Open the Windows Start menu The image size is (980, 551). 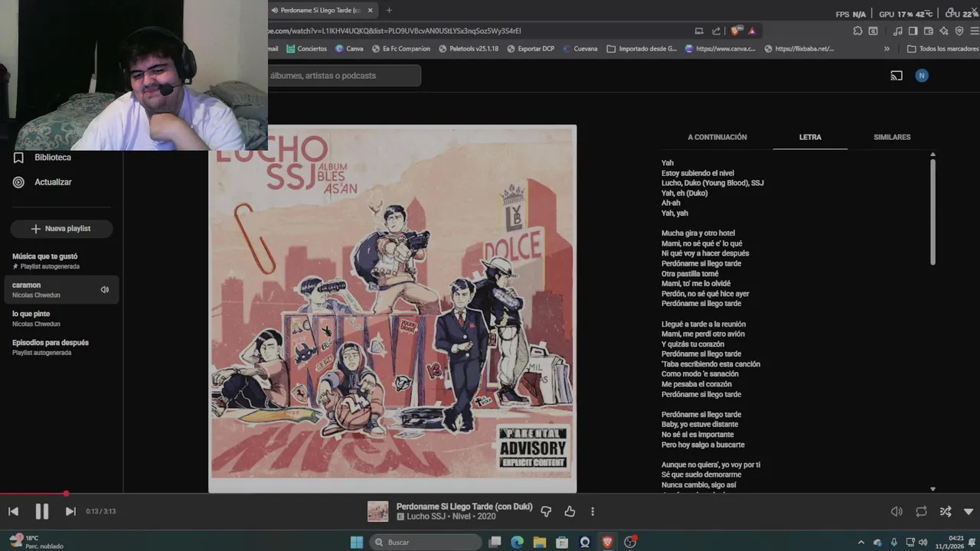[356, 542]
